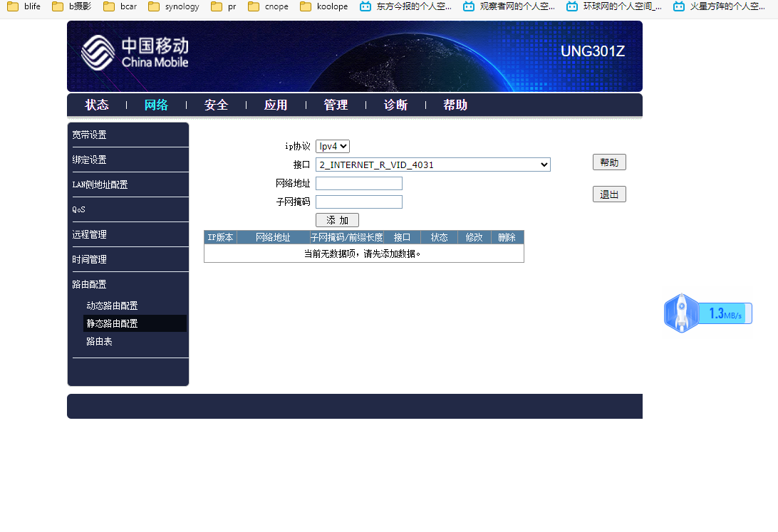Click the rocket speed widget icon
778x532 pixels.
(681, 313)
